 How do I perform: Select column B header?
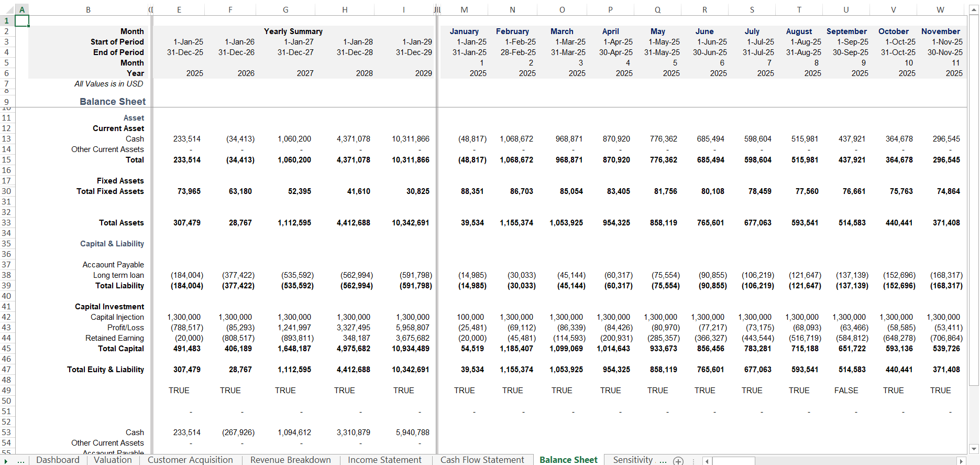coord(88,10)
